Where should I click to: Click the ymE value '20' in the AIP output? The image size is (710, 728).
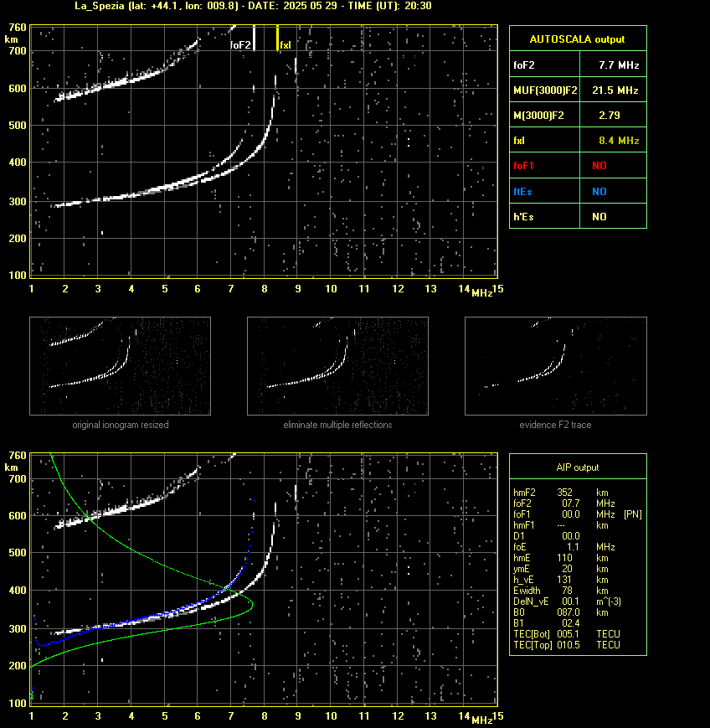point(567,569)
